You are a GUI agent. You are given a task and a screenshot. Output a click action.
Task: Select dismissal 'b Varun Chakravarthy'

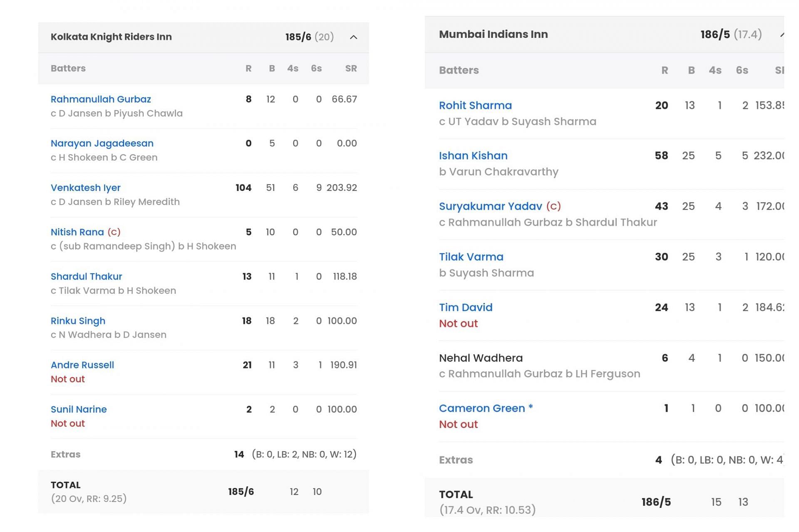coord(499,172)
